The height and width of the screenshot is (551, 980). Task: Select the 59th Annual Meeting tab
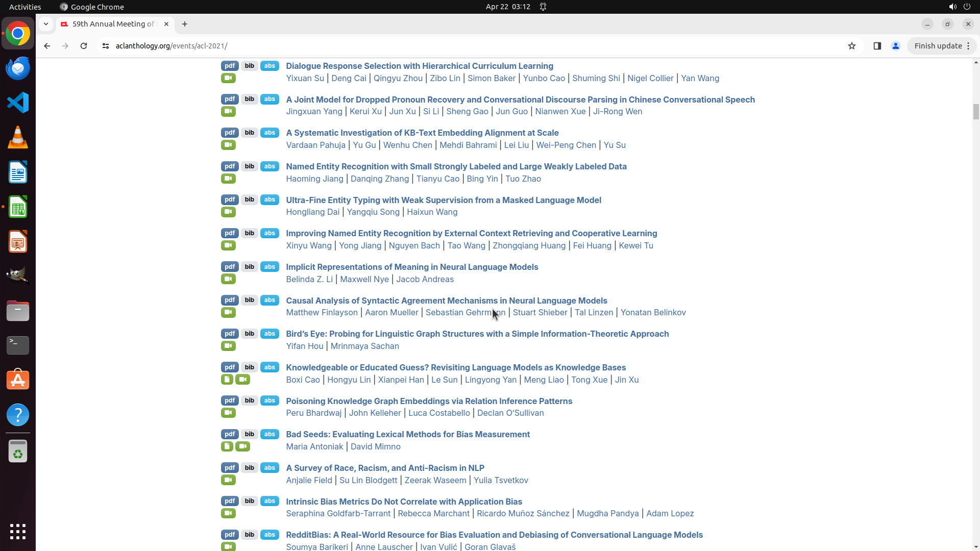tap(113, 24)
